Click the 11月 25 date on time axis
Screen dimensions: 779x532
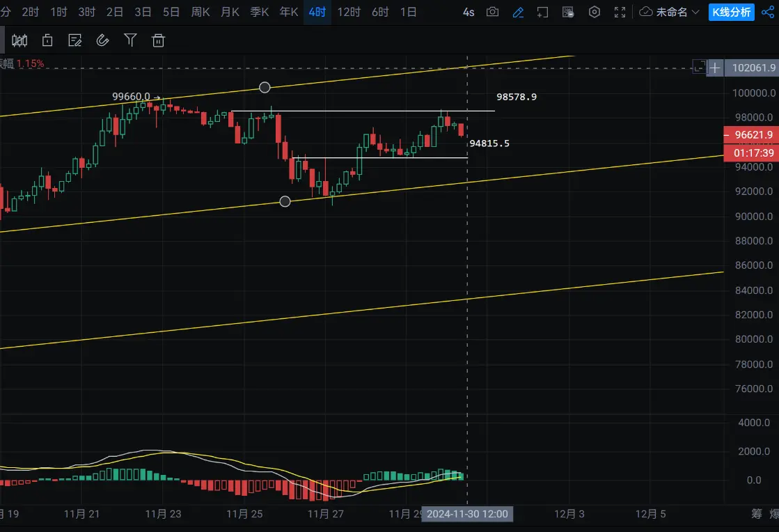coord(244,514)
